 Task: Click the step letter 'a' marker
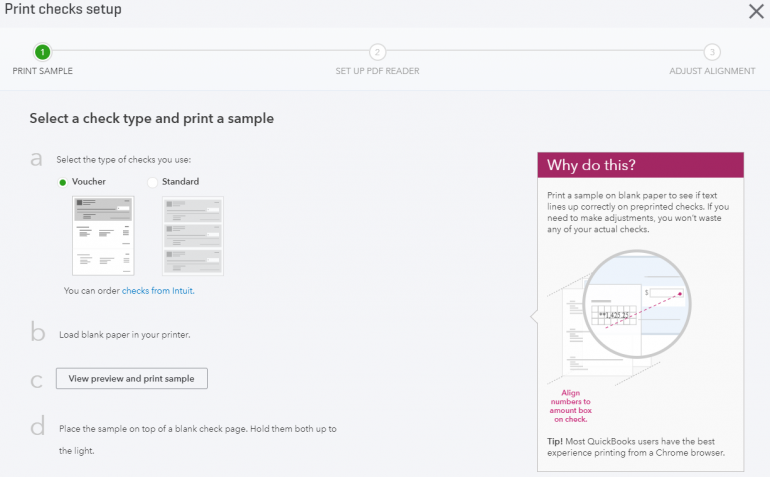(37, 159)
